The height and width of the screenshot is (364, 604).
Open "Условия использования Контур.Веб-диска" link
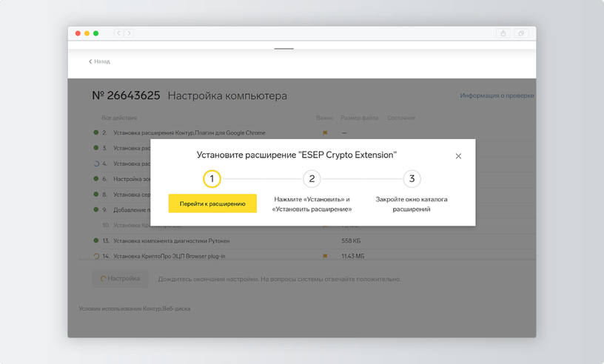[135, 309]
